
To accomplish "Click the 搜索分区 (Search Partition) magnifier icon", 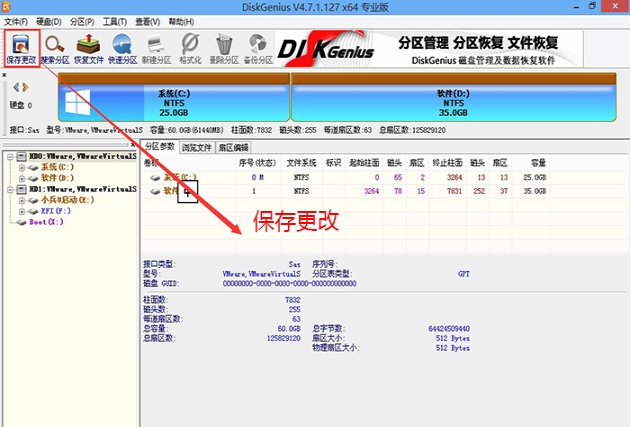I will (55, 47).
